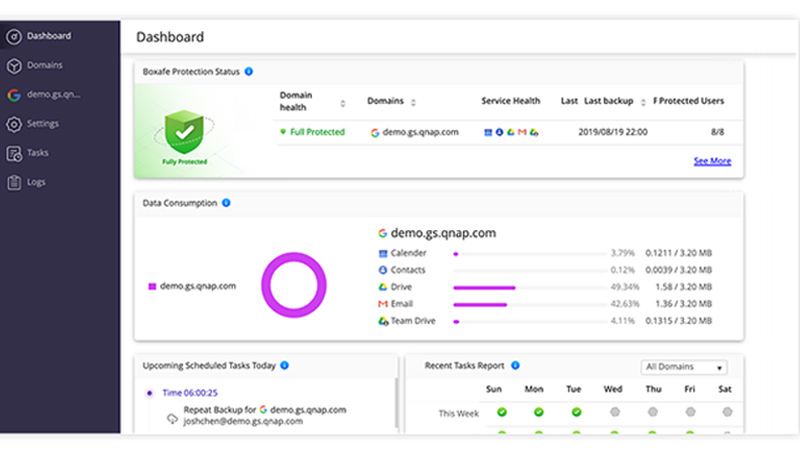Click the Calendar icon in Data Consumption
Viewport: 800px width, 460px height.
tap(382, 253)
